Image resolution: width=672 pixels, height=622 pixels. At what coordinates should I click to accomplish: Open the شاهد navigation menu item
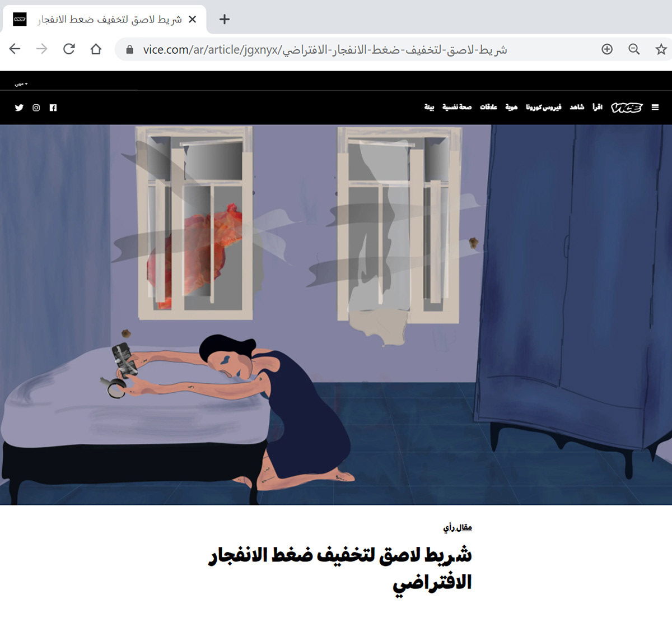coord(577,107)
